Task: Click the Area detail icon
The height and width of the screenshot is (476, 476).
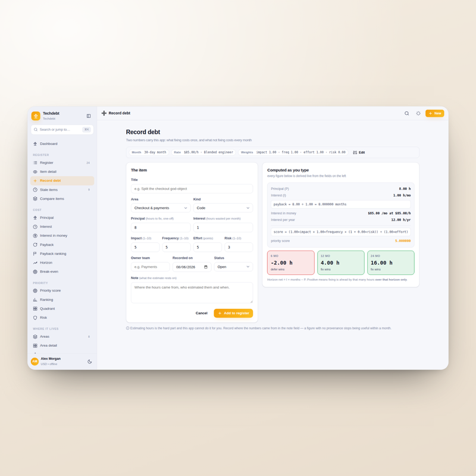Action: click(35, 346)
